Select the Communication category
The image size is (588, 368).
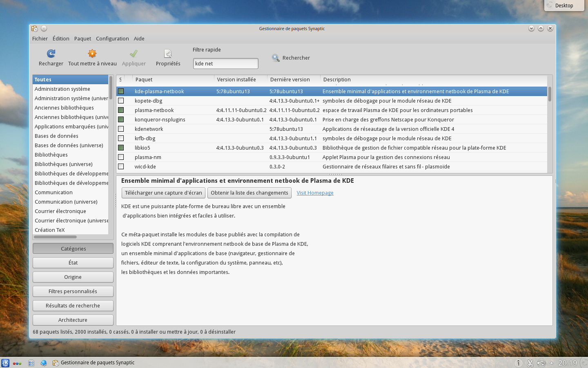pos(71,192)
